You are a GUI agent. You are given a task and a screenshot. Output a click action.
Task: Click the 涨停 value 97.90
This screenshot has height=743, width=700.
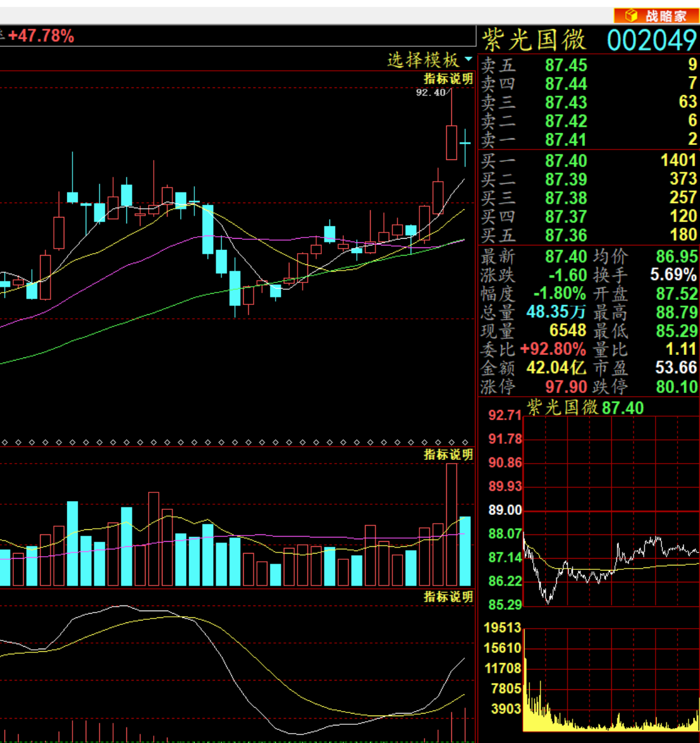pyautogui.click(x=566, y=387)
